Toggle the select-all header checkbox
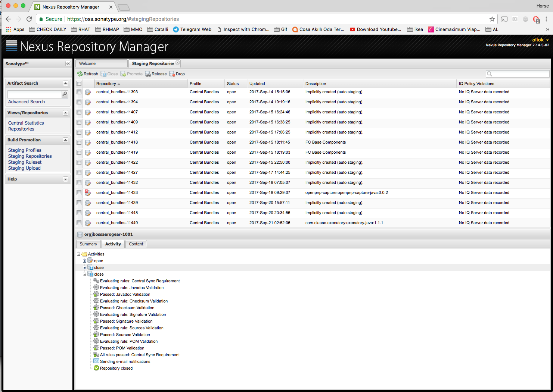This screenshot has height=392, width=553. click(79, 84)
